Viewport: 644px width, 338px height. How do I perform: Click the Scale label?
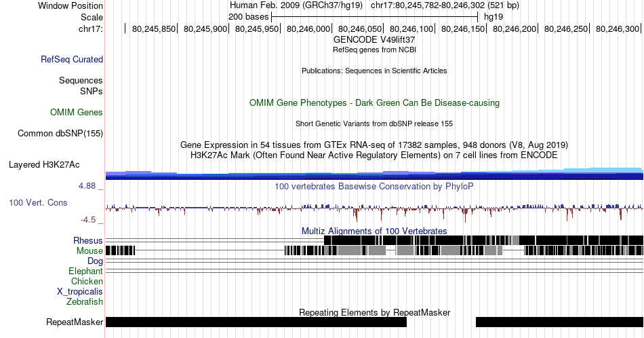click(x=92, y=17)
